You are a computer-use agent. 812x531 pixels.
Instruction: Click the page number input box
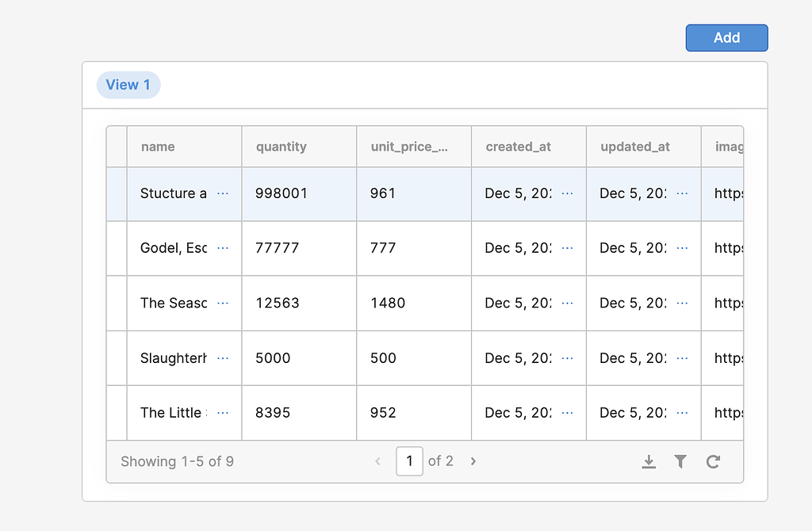[409, 461]
